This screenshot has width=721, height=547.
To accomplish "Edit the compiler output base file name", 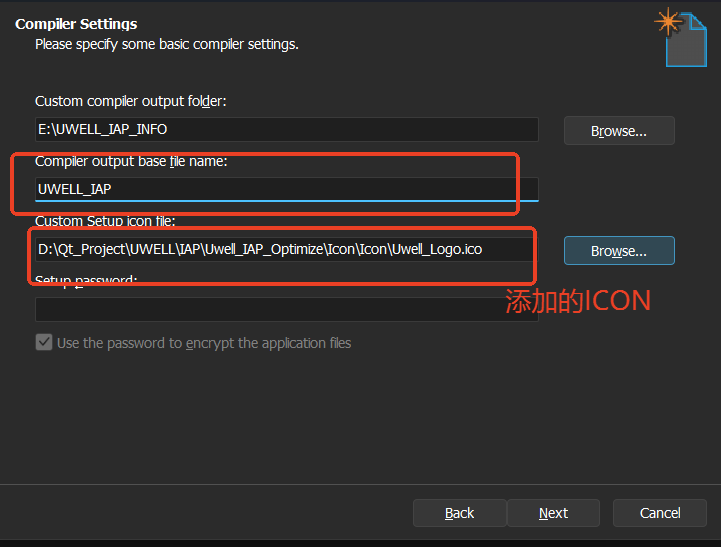I will [x=286, y=189].
